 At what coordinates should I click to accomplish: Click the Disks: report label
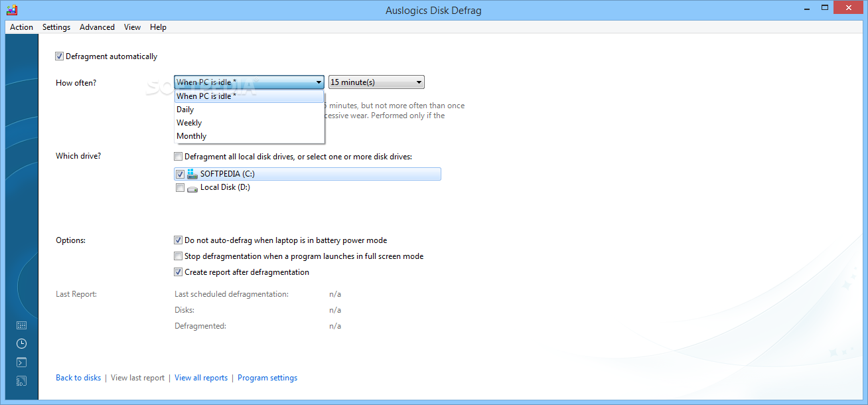[x=184, y=310]
